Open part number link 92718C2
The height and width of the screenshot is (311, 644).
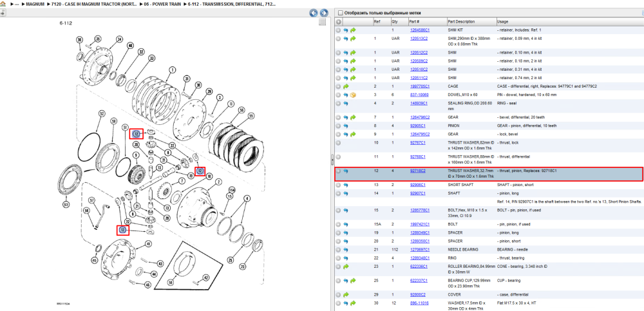[x=418, y=171]
